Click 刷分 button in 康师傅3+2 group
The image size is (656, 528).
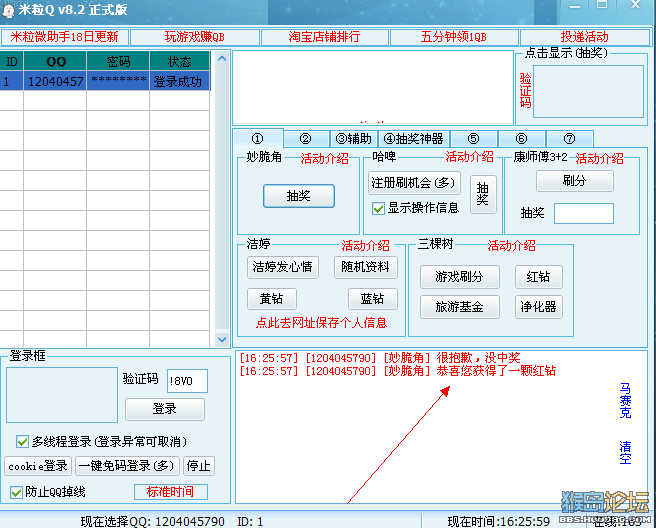point(574,181)
